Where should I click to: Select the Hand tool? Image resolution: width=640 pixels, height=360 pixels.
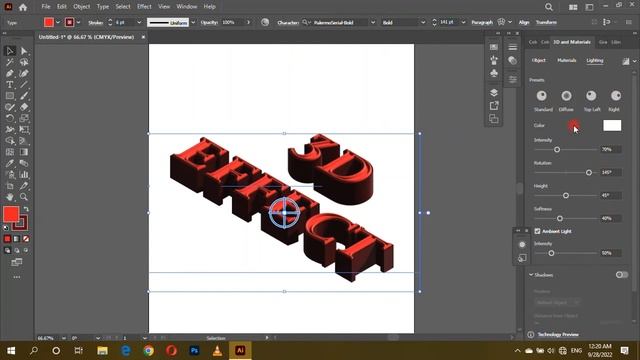pos(10,197)
